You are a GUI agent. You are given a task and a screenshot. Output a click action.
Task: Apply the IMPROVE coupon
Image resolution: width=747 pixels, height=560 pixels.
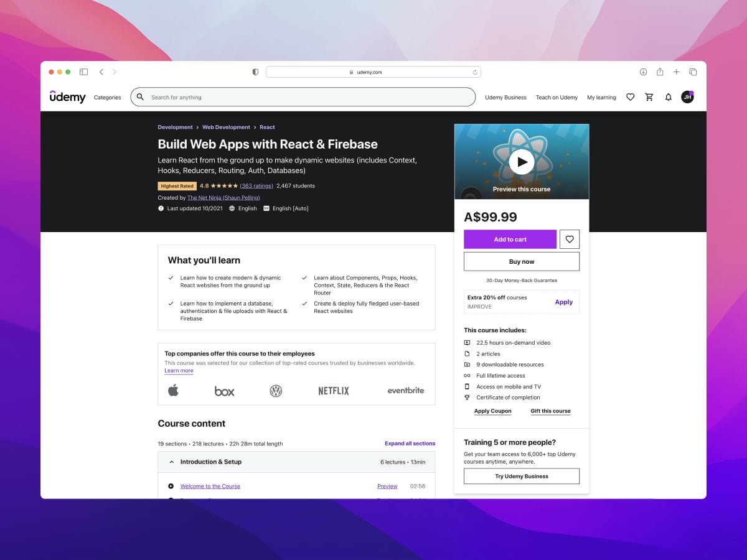click(x=564, y=302)
